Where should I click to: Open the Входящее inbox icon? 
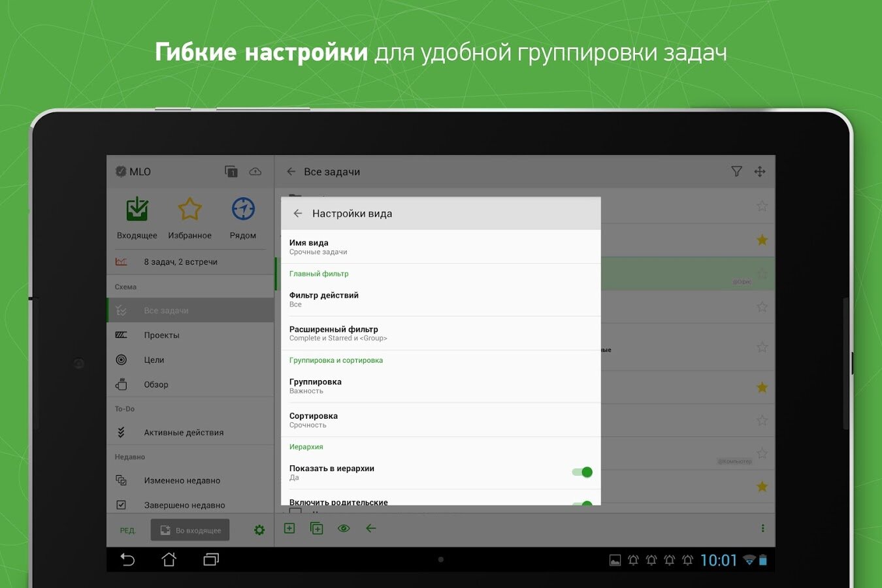(137, 210)
